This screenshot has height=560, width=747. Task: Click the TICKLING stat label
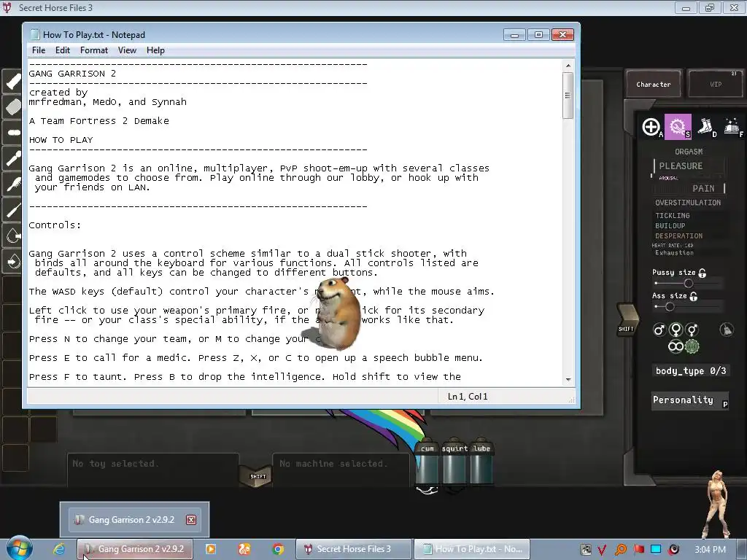coord(672,216)
